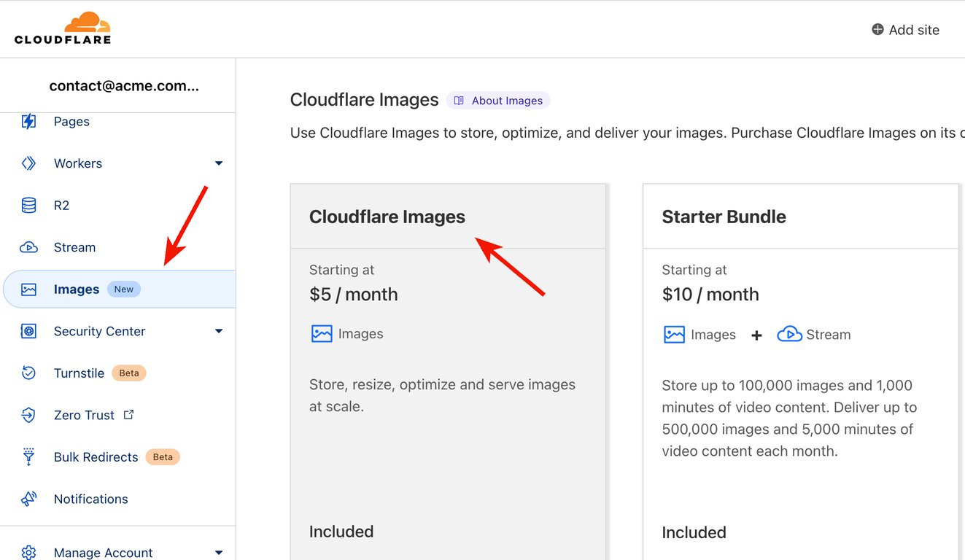
Task: Click the Add site button
Action: click(905, 30)
